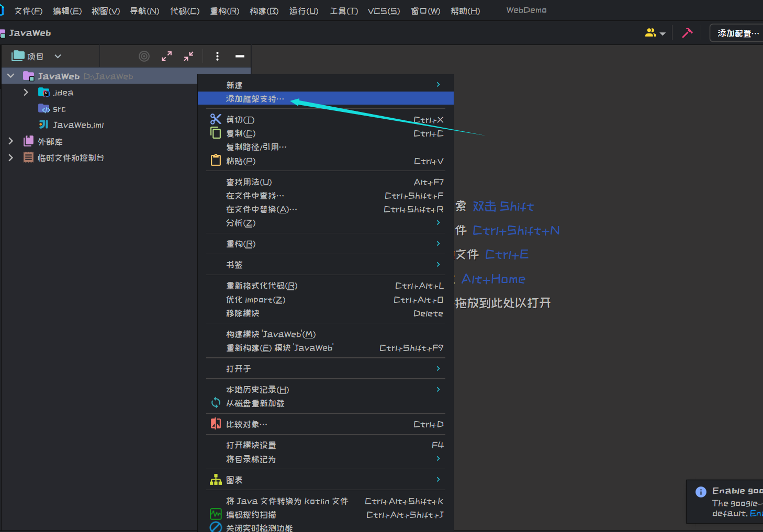Click the locate-file crosshair icon in project toolbar
This screenshot has width=763, height=532.
pyautogui.click(x=144, y=56)
